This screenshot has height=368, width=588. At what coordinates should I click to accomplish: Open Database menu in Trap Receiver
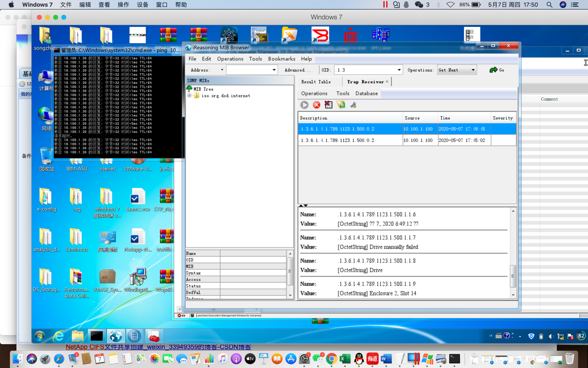366,93
